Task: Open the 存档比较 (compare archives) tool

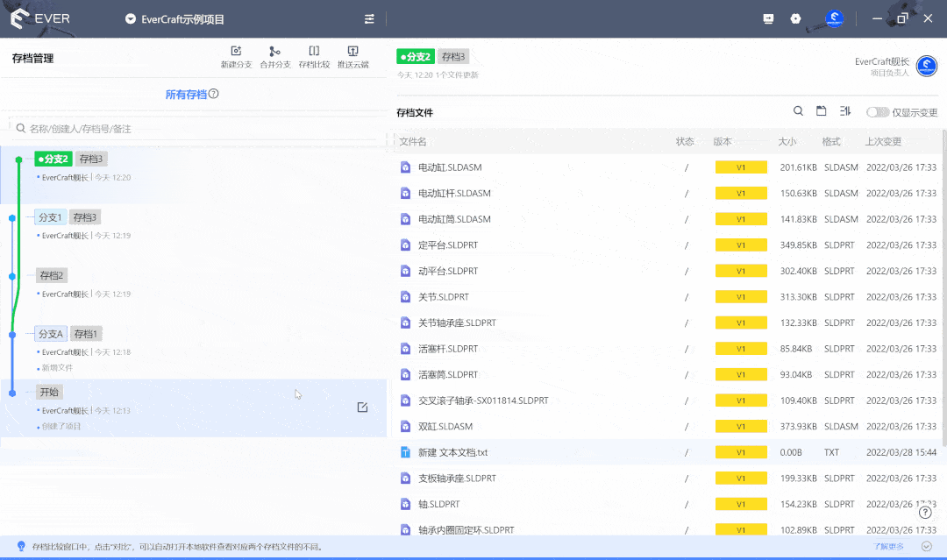Action: [x=314, y=57]
